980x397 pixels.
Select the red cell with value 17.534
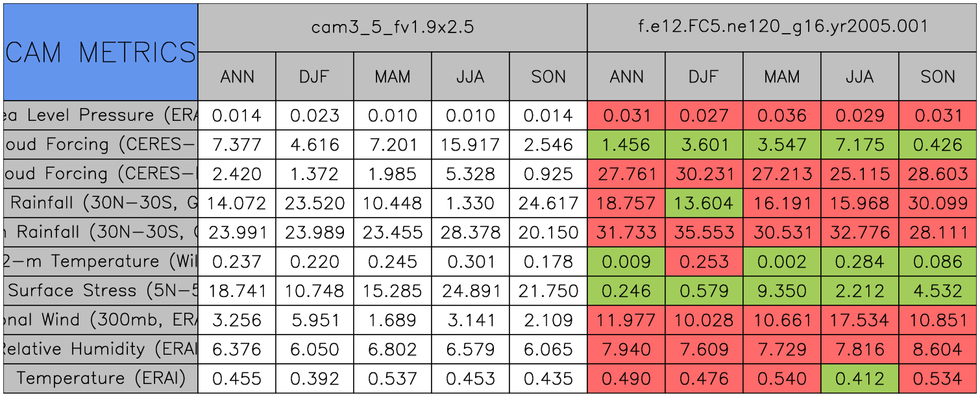[x=859, y=320]
